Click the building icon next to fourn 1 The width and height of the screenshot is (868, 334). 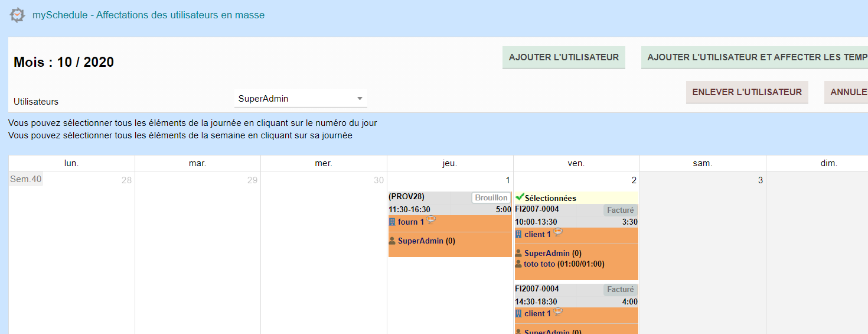(392, 222)
